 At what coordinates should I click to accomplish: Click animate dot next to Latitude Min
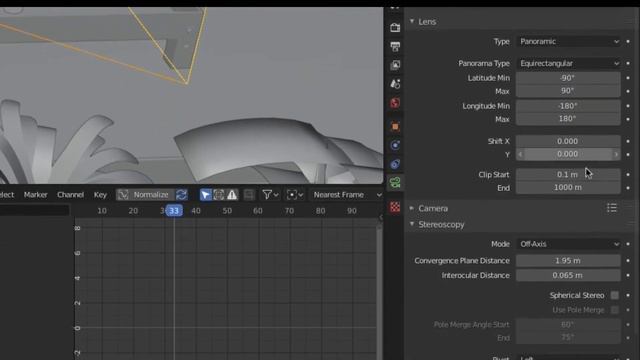pyautogui.click(x=628, y=78)
